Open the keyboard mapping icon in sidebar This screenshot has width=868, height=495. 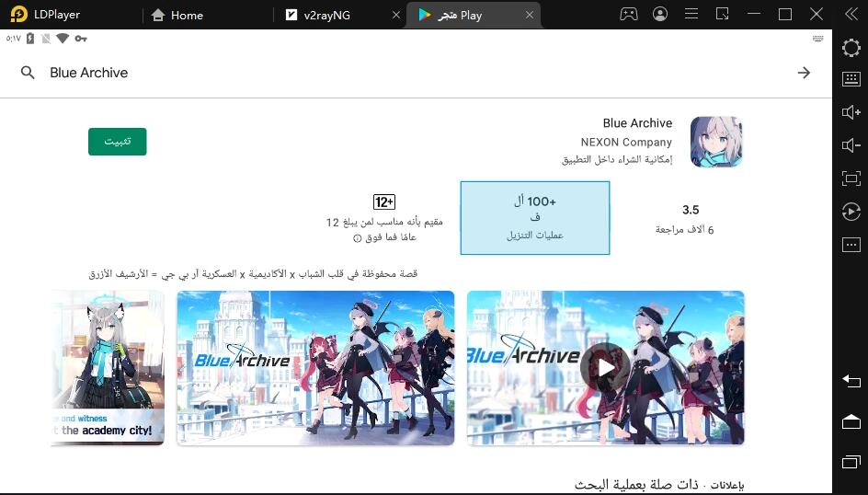(851, 79)
